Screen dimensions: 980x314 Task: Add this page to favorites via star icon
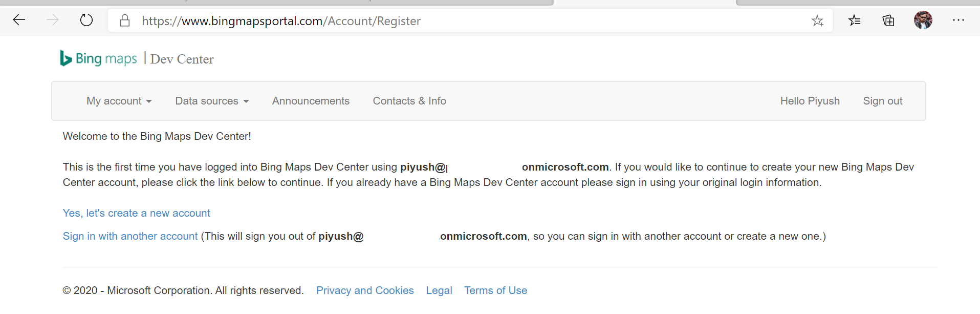817,20
